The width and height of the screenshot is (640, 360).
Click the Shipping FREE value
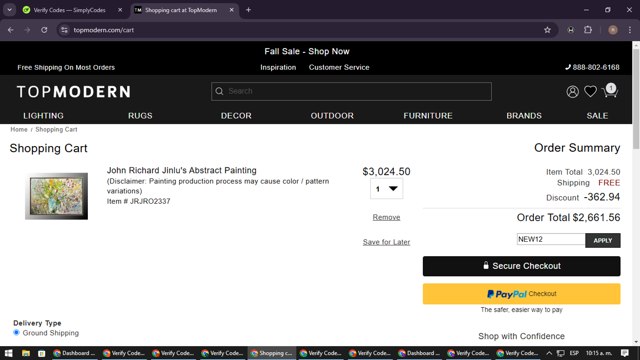[609, 183]
